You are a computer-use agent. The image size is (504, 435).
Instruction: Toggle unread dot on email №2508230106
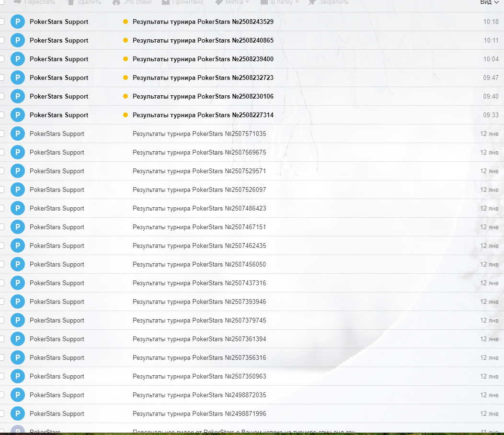126,96
